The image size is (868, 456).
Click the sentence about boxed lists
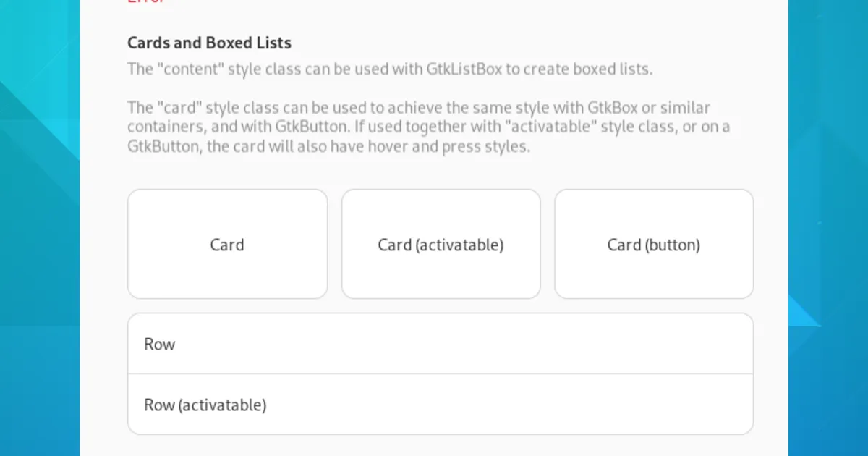(x=390, y=69)
